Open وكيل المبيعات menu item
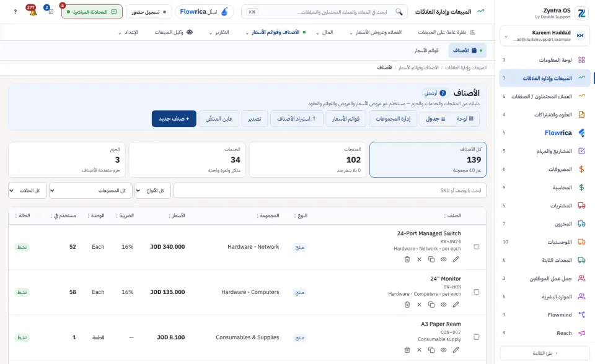 pos(174,32)
